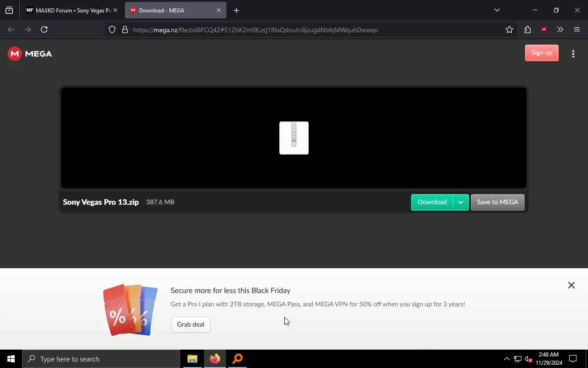The width and height of the screenshot is (588, 368).
Task: Close the Black Friday promotion banner
Action: click(571, 285)
